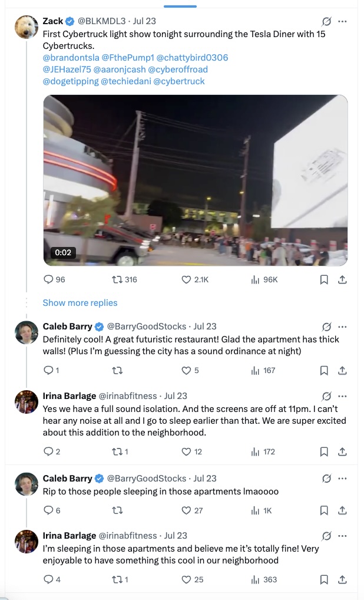364x600 pixels.
Task: Like Caleb Barry's 'Definitely cool' reply
Action: pyautogui.click(x=186, y=371)
